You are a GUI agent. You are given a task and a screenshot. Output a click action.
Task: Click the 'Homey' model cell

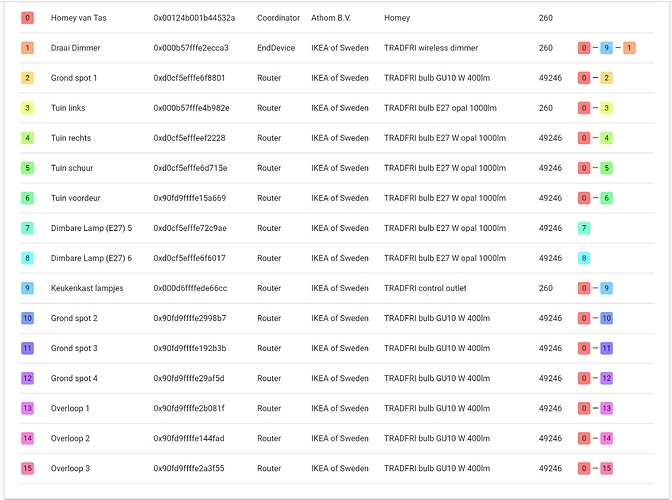397,18
